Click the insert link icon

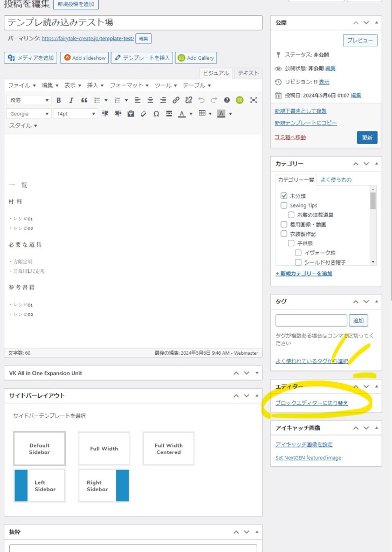click(x=176, y=100)
